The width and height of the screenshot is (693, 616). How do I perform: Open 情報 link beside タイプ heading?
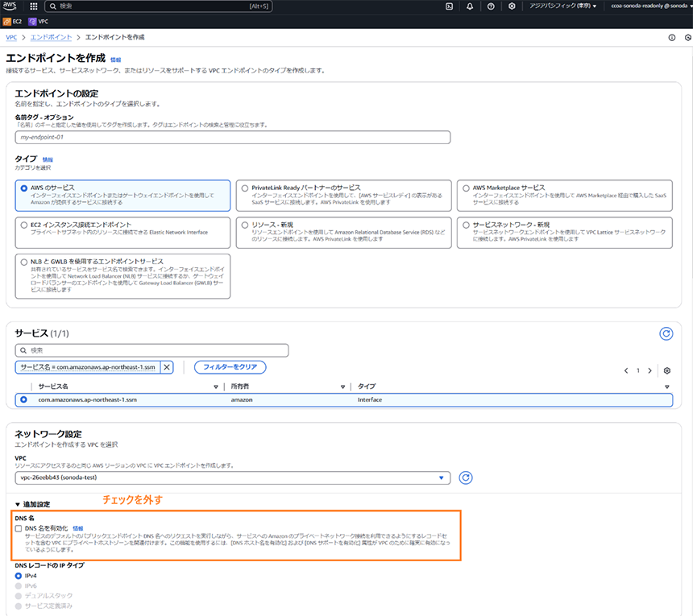pyautogui.click(x=48, y=160)
